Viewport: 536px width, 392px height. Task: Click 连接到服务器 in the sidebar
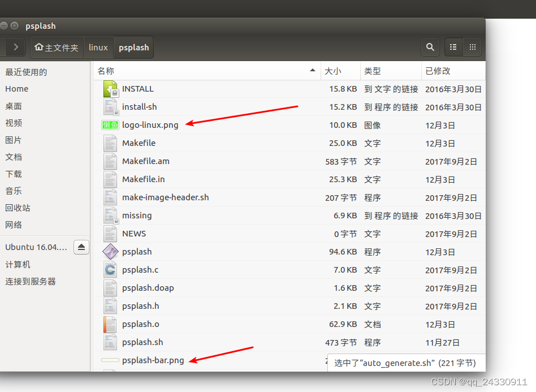tap(31, 282)
